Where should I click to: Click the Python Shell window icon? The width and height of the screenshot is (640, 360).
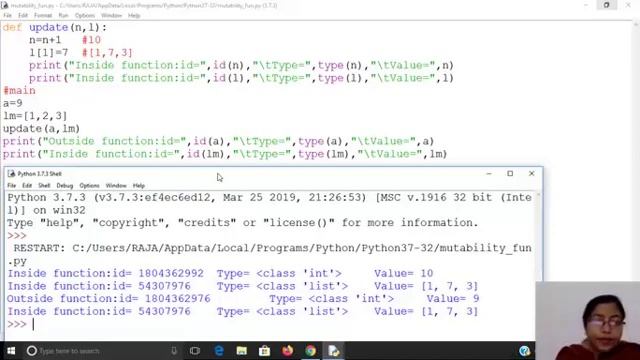click(x=11, y=174)
